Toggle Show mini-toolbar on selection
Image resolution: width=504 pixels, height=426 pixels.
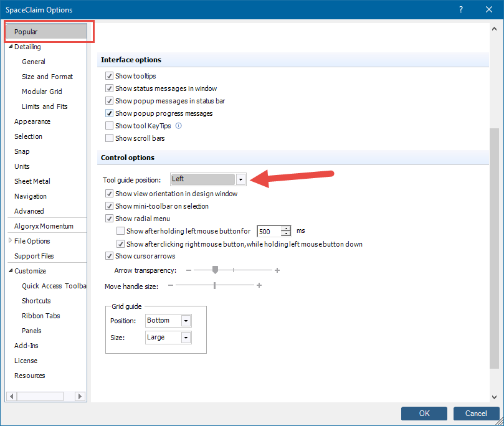[109, 206]
